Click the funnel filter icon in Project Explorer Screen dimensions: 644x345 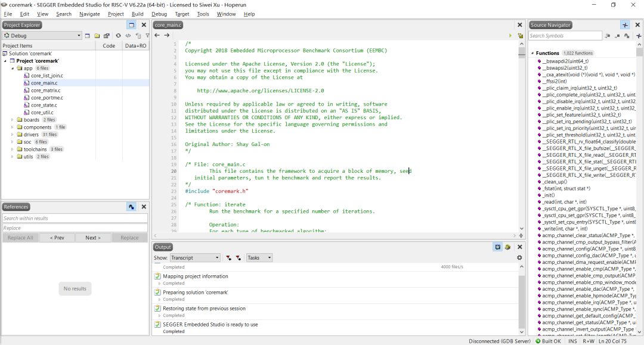pyautogui.click(x=147, y=36)
